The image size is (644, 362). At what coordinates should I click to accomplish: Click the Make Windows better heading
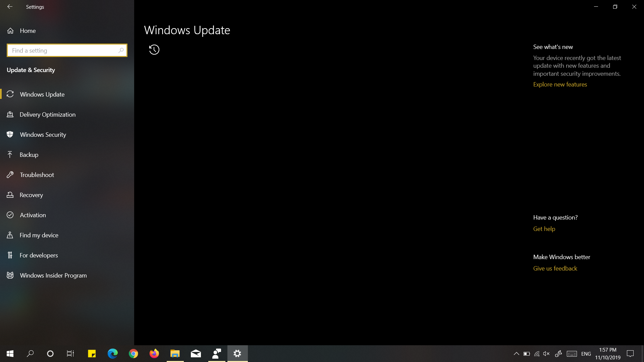561,257
